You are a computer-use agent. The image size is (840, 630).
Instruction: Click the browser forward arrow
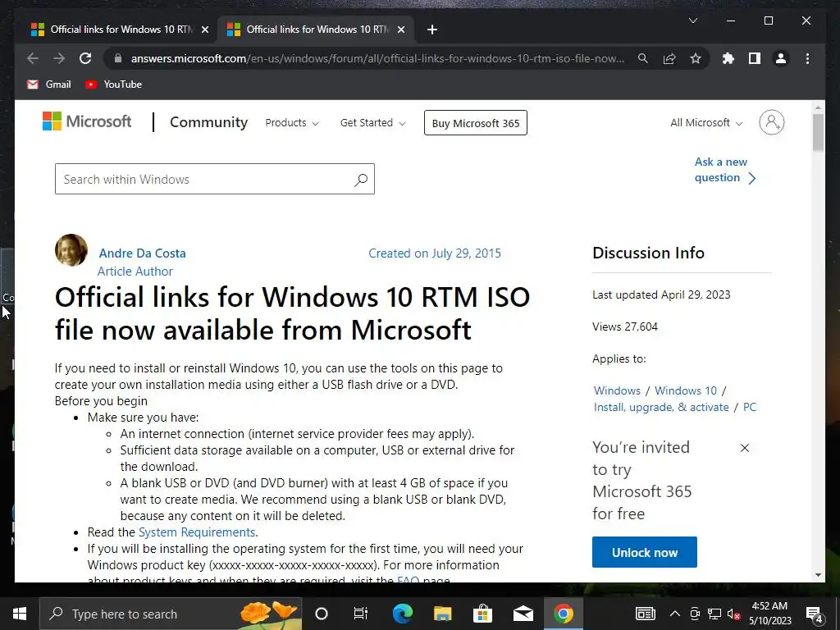point(59,58)
